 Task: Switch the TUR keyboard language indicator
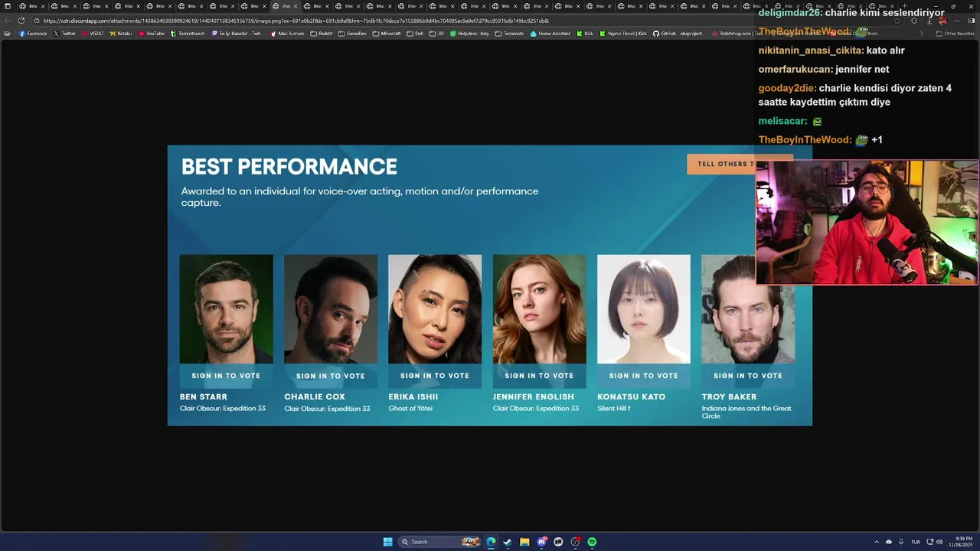pos(915,542)
